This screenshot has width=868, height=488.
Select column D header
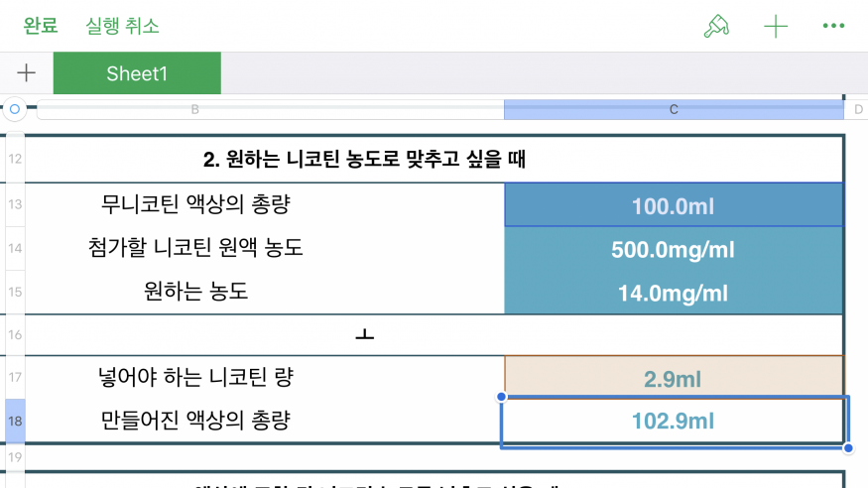[x=857, y=109]
